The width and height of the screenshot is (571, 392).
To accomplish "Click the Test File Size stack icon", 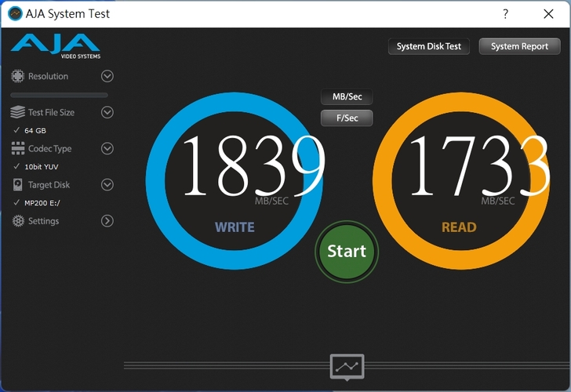I will point(17,112).
